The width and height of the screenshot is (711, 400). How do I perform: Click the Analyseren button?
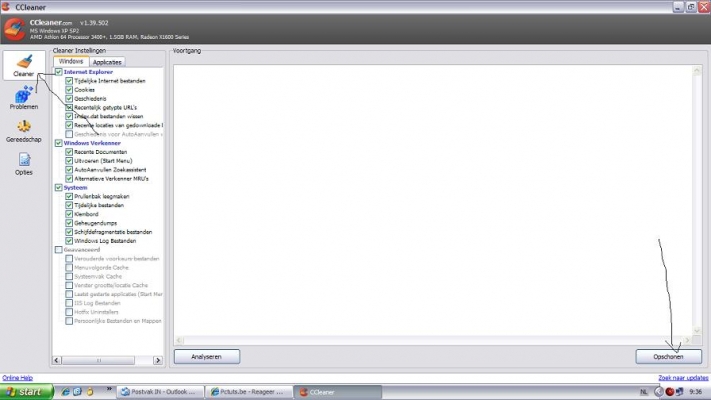point(207,356)
